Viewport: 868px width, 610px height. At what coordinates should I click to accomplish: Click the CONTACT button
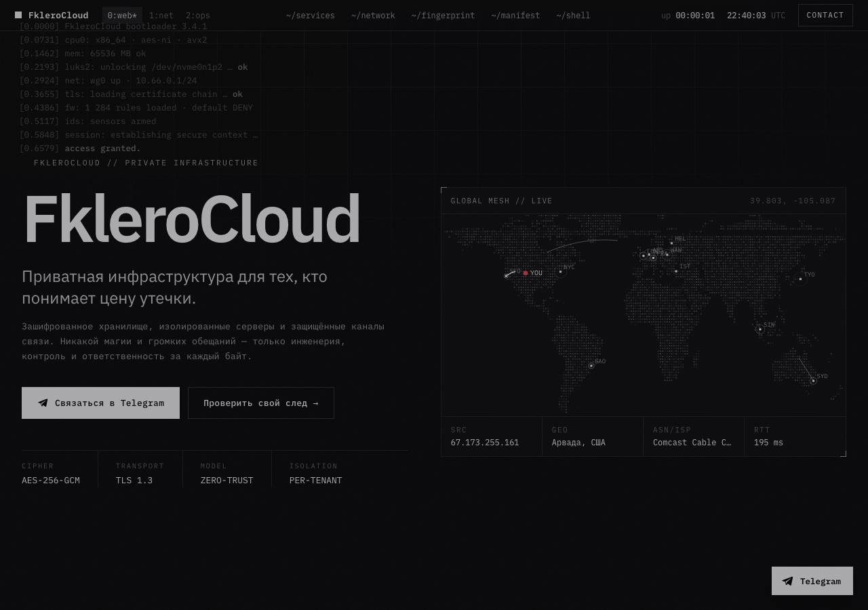[x=825, y=15]
